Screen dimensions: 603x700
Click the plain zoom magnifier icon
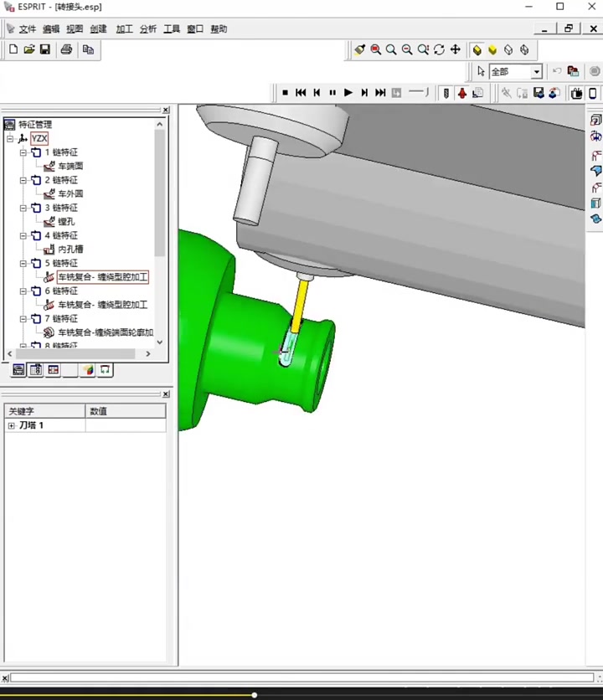[x=391, y=49]
